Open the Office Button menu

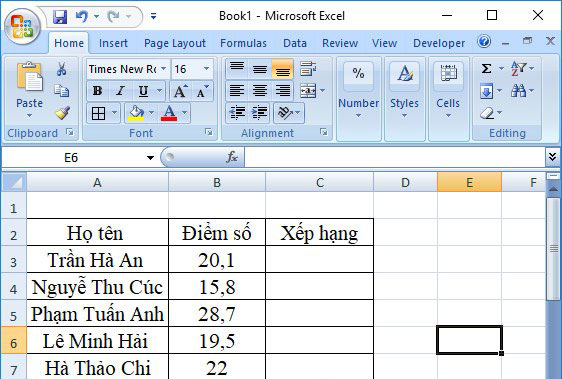tap(22, 27)
